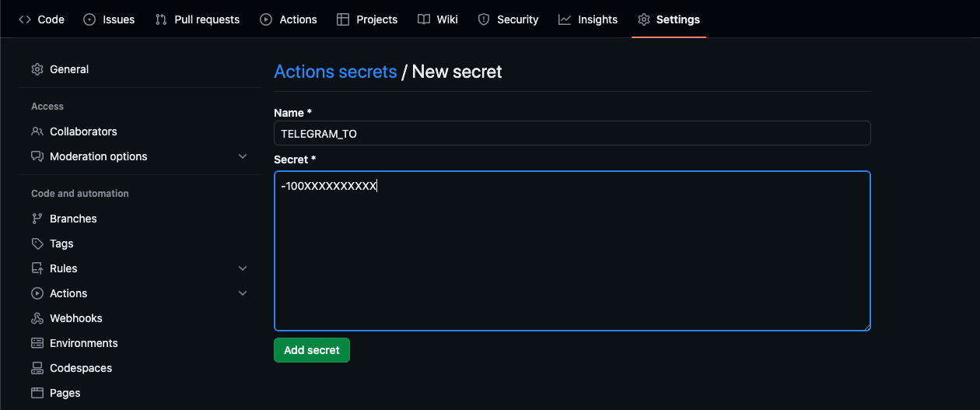
Task: Click the Collaborators people icon
Action: tap(37, 131)
